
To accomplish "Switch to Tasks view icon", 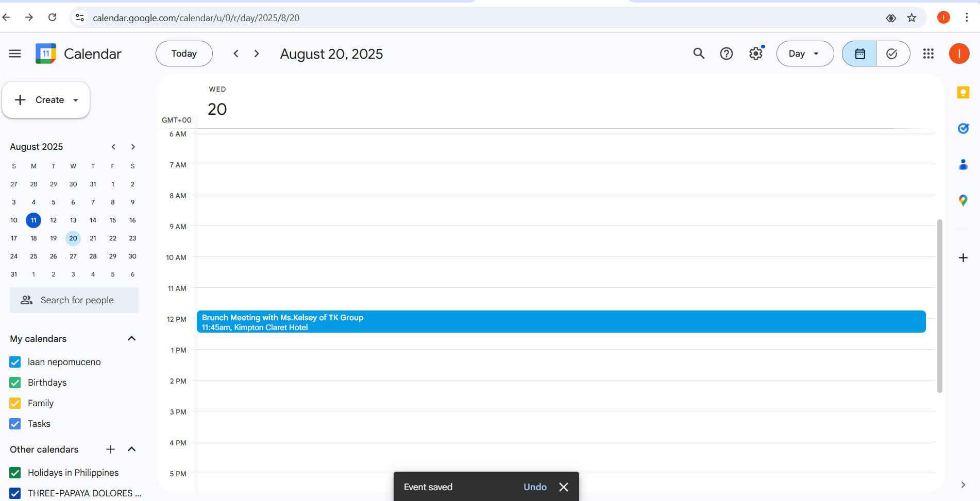I will tap(892, 54).
